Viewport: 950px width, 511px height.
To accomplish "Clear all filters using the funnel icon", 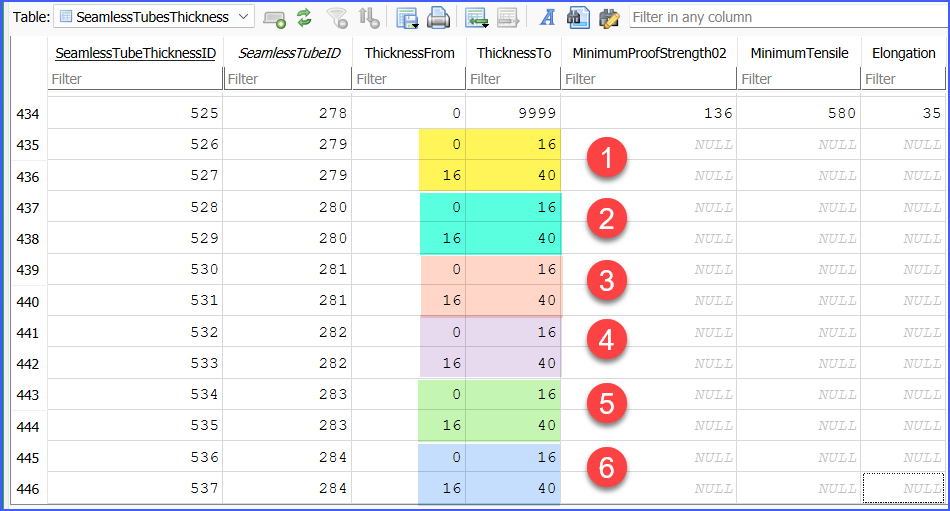I will [x=337, y=18].
